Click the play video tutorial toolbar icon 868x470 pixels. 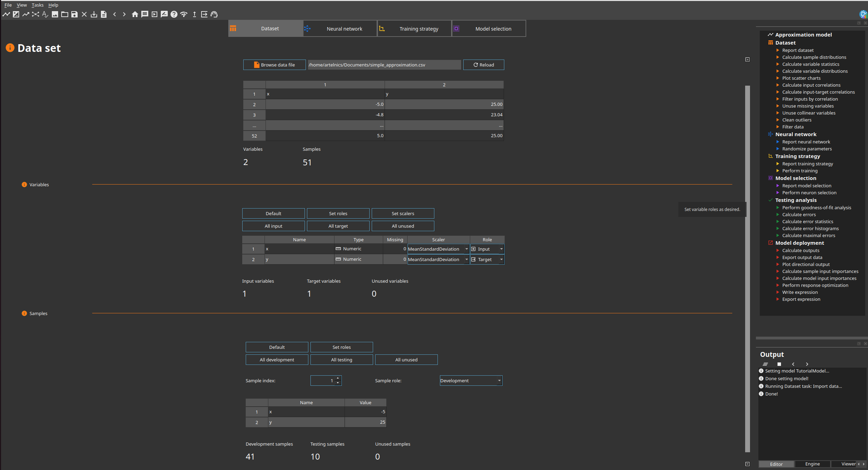155,14
